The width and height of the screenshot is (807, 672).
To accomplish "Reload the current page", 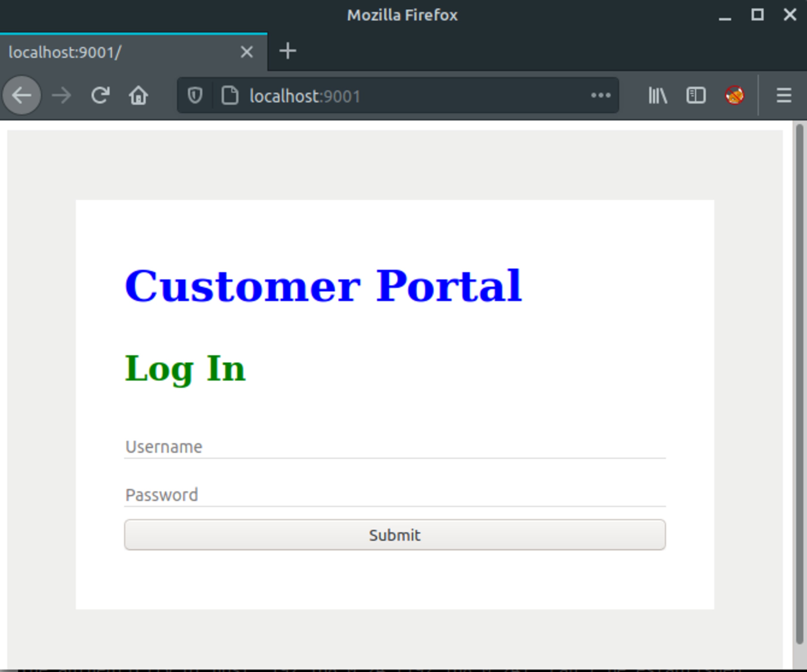I will pyautogui.click(x=100, y=95).
